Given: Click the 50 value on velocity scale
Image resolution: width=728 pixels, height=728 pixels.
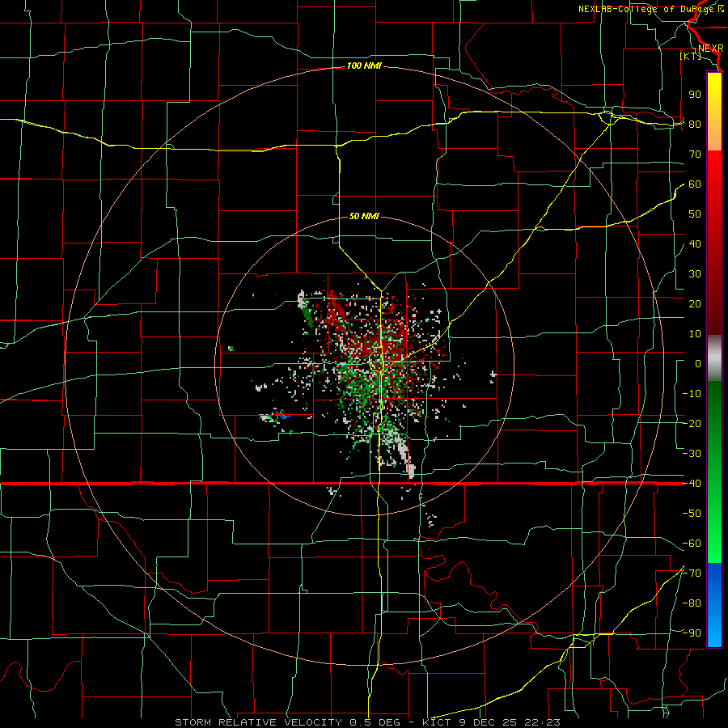Looking at the screenshot, I should pyautogui.click(x=695, y=214).
